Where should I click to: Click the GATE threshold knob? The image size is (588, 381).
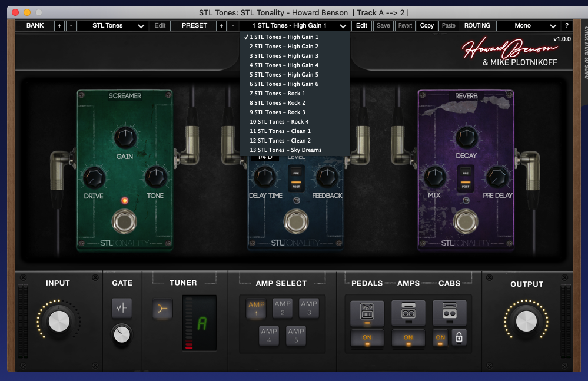(121, 334)
